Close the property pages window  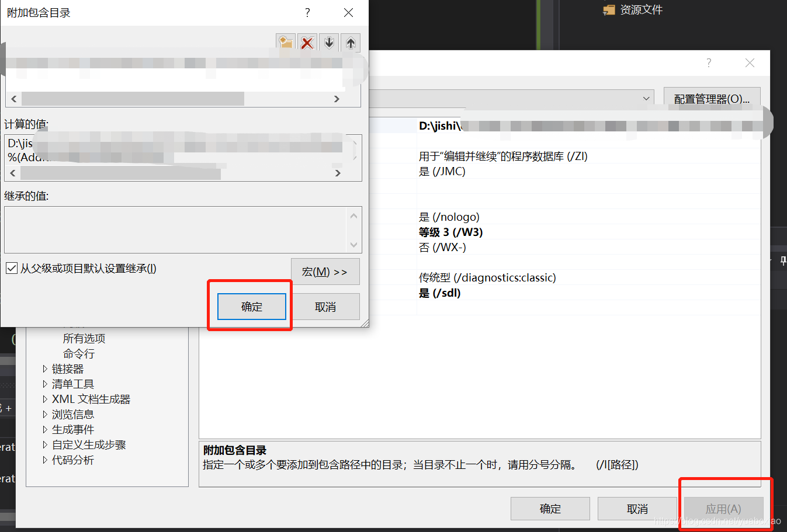(750, 63)
